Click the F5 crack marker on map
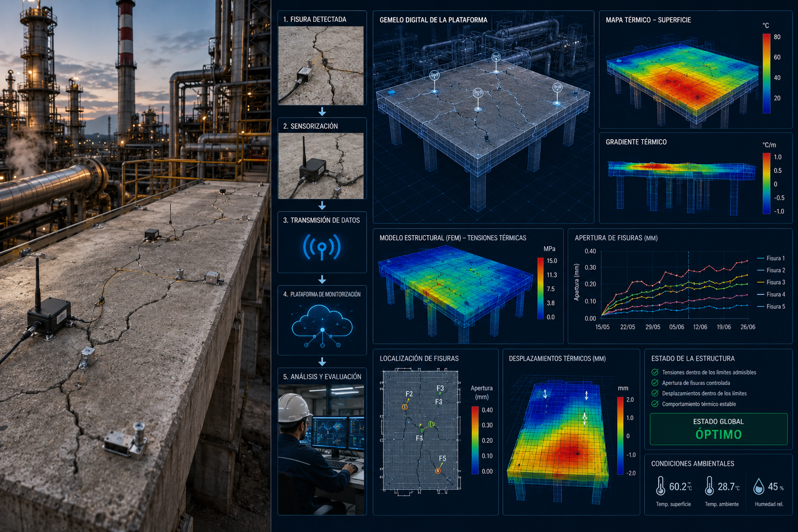The height and width of the screenshot is (532, 798). pos(438,471)
